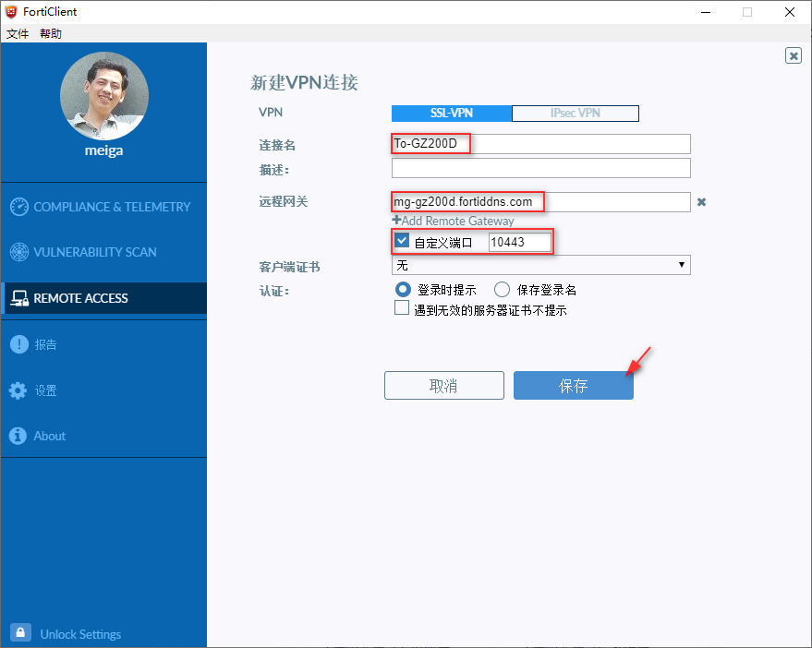Select the 登录时提示 radio button
Viewport: 812px width, 648px height.
403,289
